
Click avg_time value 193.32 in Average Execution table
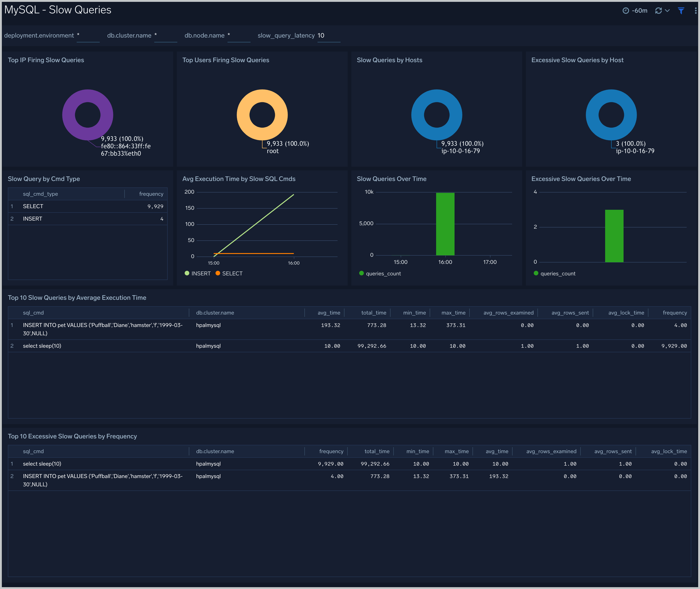331,325
